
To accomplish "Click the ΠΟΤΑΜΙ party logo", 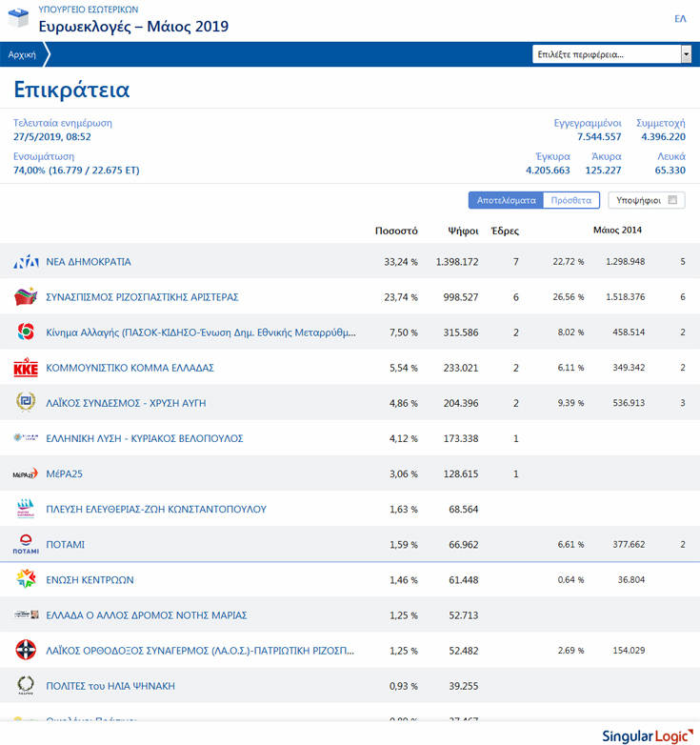I will pyautogui.click(x=26, y=544).
